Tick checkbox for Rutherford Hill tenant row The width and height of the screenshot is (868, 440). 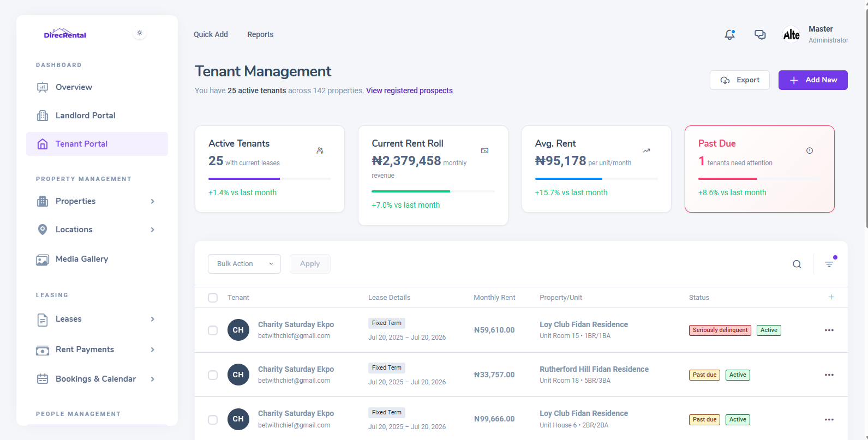coord(213,375)
